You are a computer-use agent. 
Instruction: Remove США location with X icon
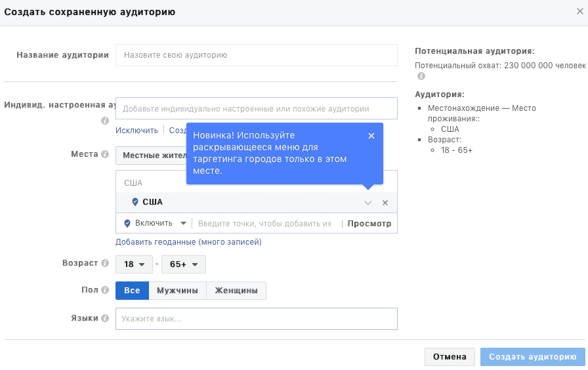click(x=385, y=203)
